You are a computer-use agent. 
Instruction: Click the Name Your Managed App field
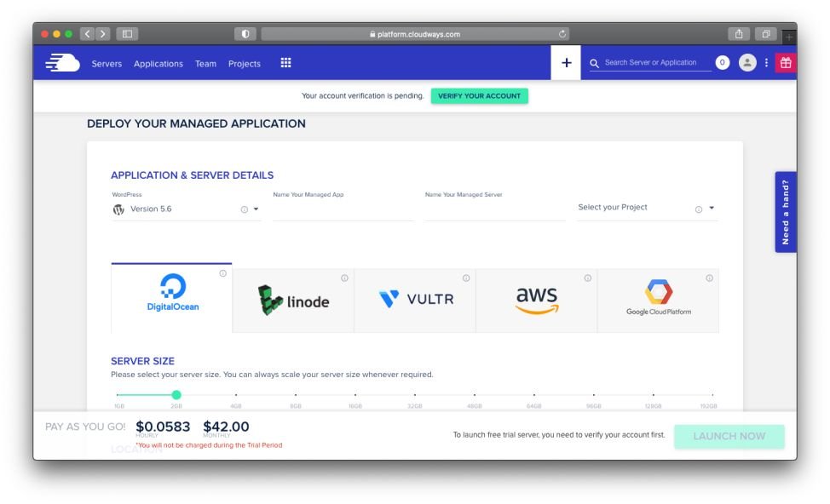click(x=343, y=210)
